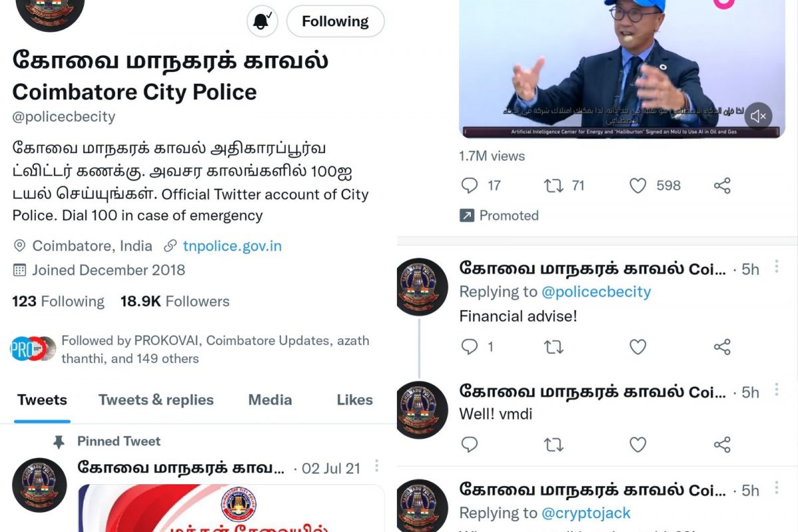The image size is (798, 532).
Task: Open replies on the promoted tweet
Action: [x=469, y=186]
